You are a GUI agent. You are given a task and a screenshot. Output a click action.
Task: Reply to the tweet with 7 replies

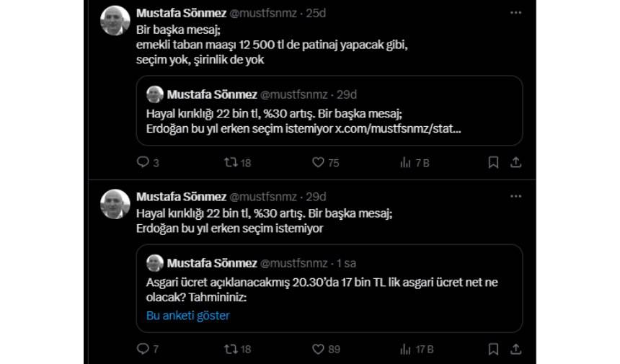point(143,349)
